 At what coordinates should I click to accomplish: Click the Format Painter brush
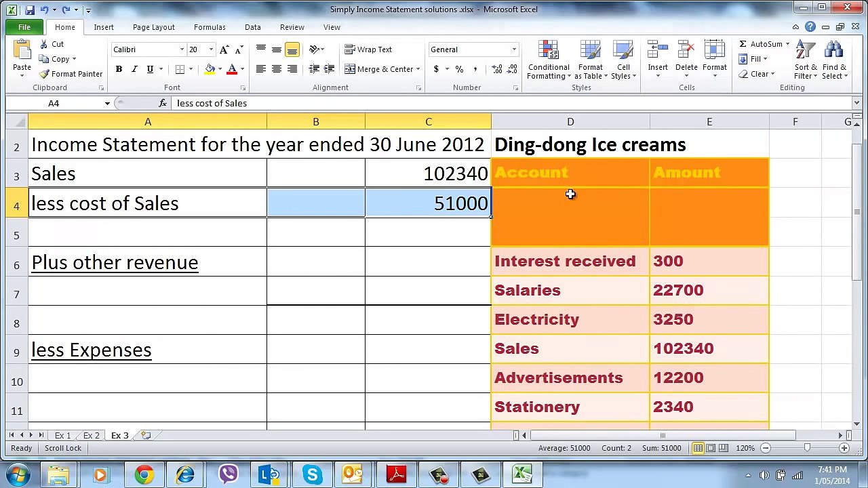(44, 74)
